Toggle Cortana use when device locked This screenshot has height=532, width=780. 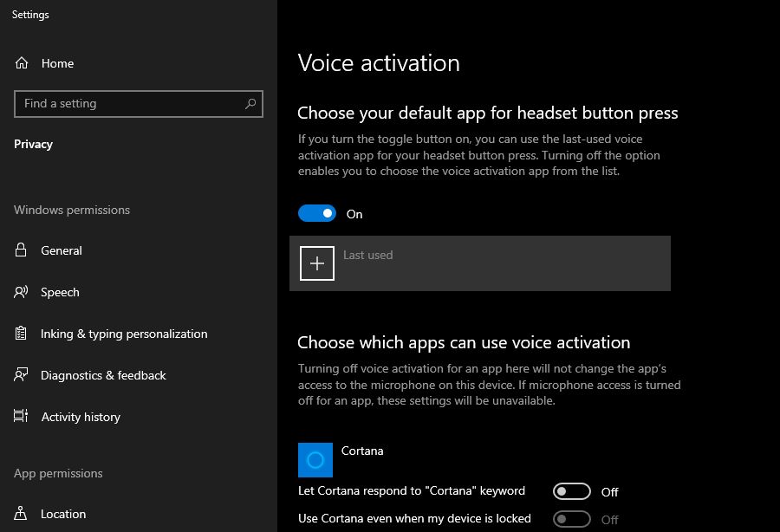[x=572, y=519]
